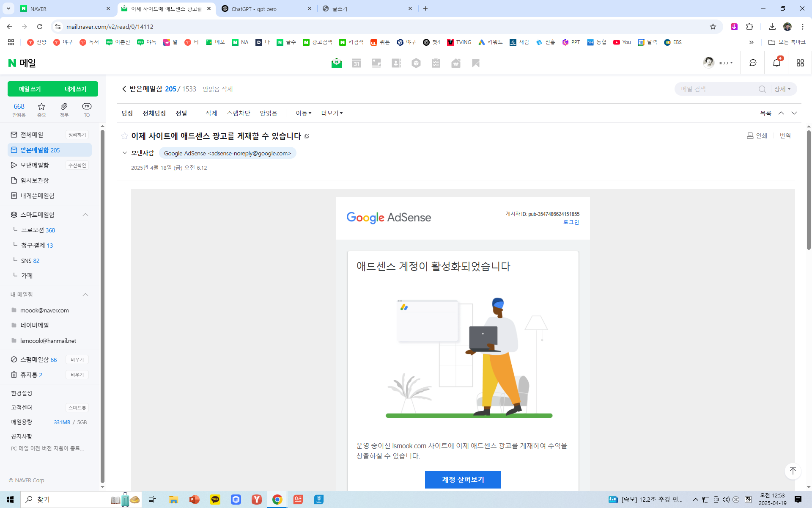Screen dimensions: 812x508
Task: Click the blue 계정 살펴보기 button
Action: coord(463,480)
